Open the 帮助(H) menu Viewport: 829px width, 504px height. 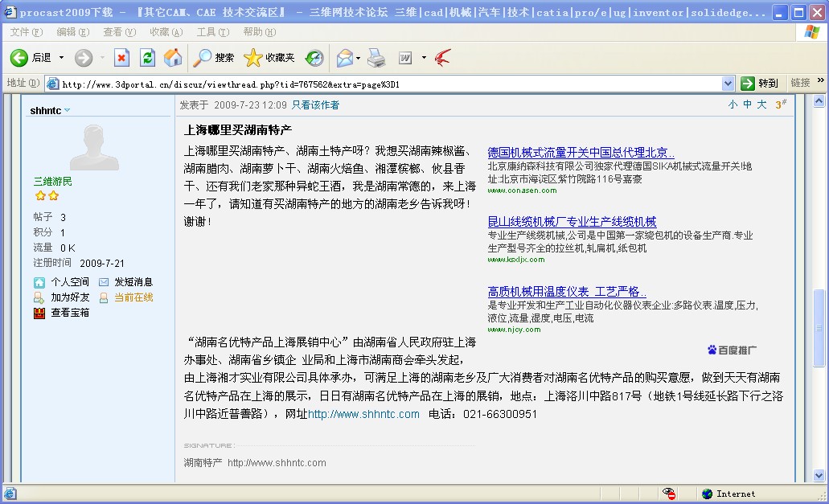click(260, 31)
